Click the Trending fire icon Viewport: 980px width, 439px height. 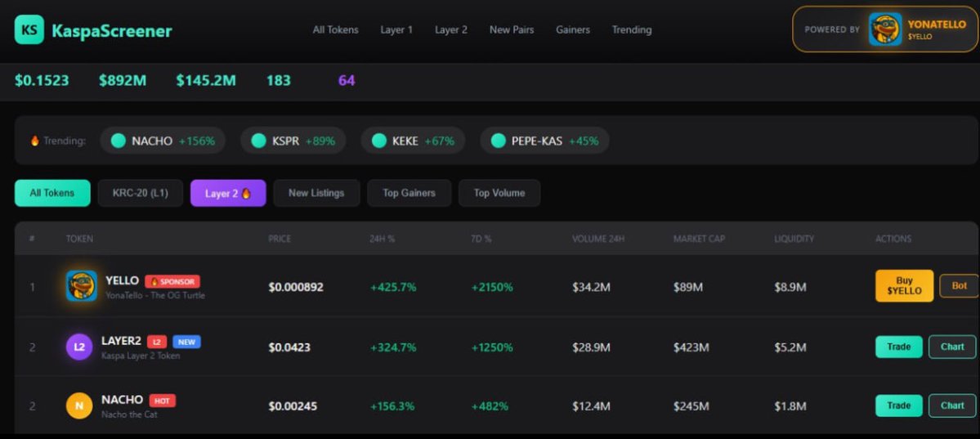tap(35, 141)
